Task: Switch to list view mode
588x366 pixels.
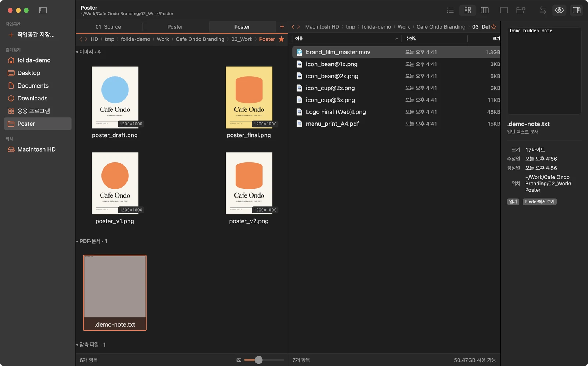Action: pos(450,10)
